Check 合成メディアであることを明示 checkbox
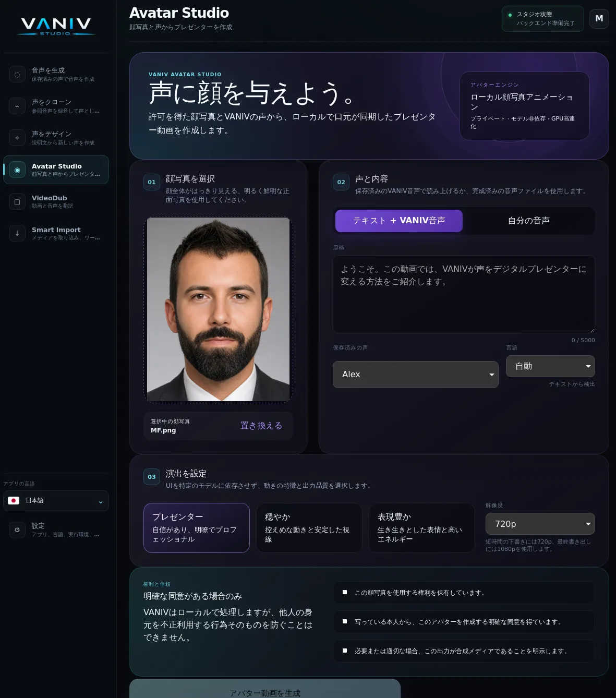Viewport: 616px width, 698px height. 345,651
